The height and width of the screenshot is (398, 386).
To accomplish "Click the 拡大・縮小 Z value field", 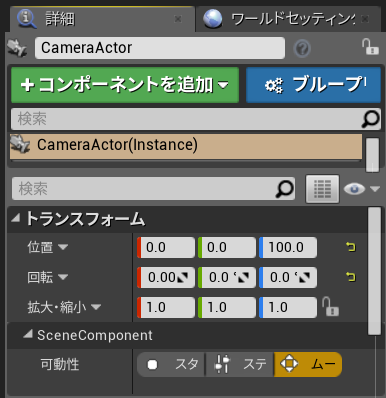I will tap(288, 307).
